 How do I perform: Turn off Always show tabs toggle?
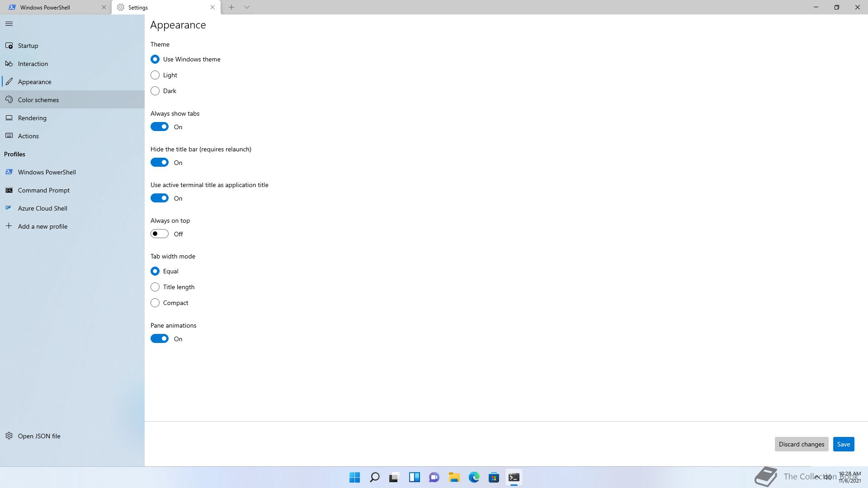(x=160, y=127)
